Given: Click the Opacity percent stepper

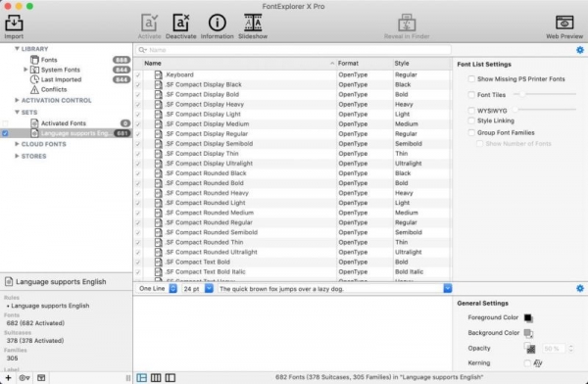Looking at the screenshot, I should [x=570, y=349].
